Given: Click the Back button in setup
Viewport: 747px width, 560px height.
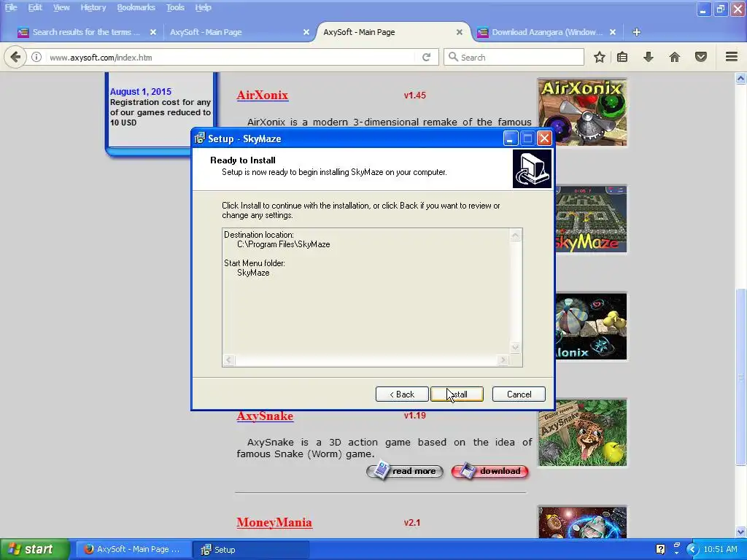Looking at the screenshot, I should pos(402,394).
